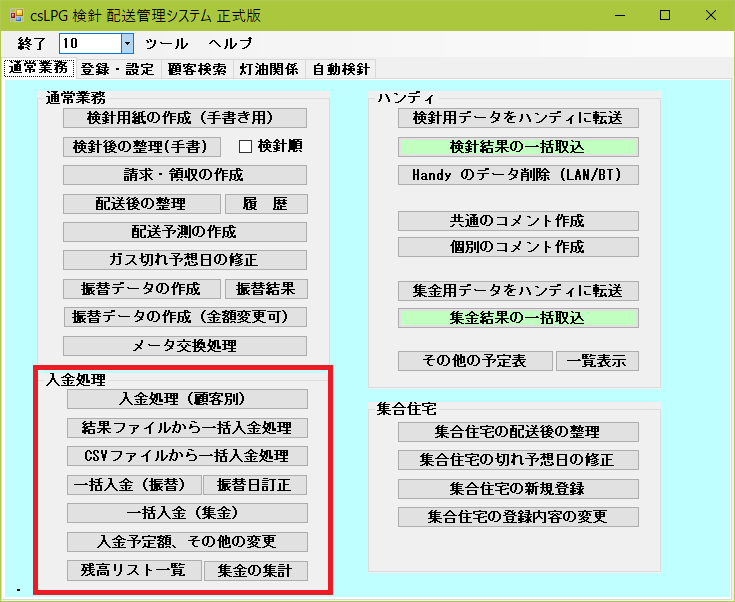Click 検針後の整理(手書) button
Screen dimensions: 735x602
[142, 147]
